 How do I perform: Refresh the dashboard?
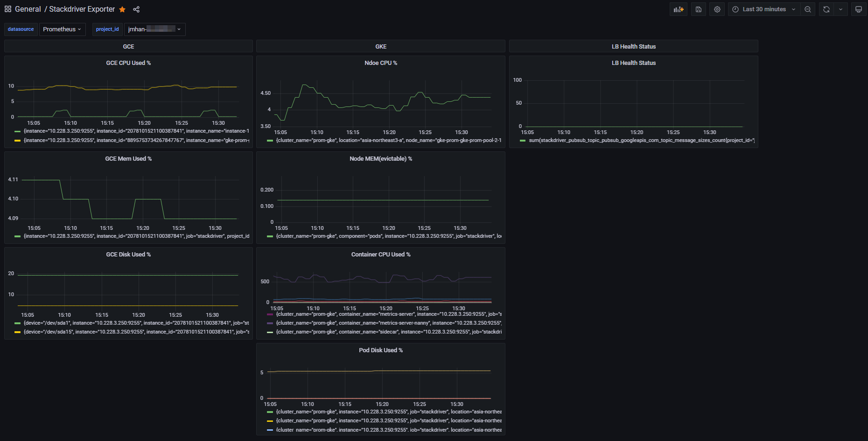(826, 9)
